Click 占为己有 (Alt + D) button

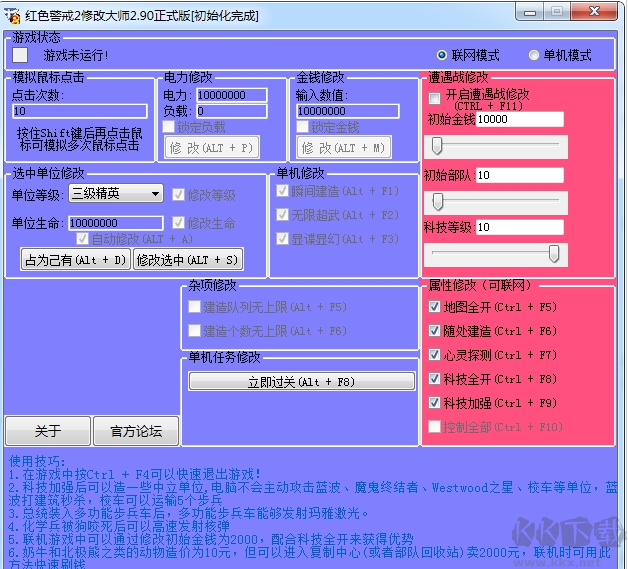tap(76, 260)
